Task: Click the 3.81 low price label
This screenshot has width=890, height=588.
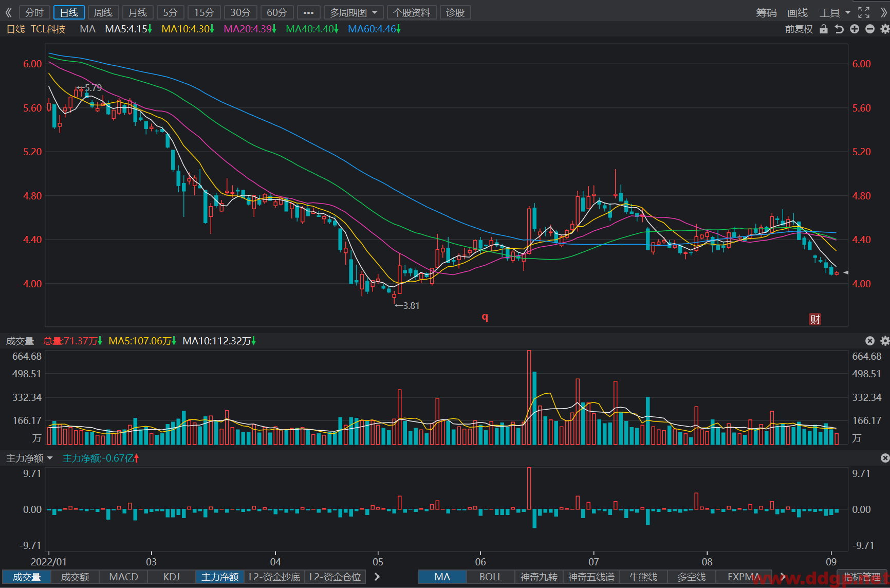Action: point(411,306)
